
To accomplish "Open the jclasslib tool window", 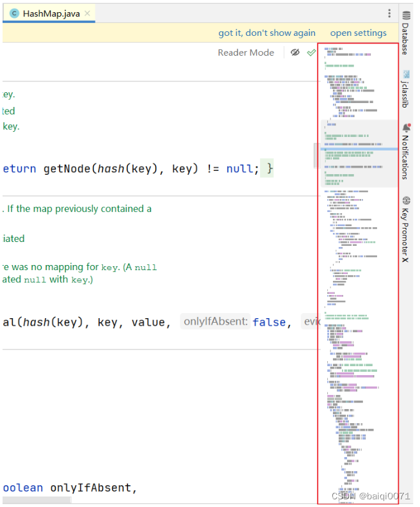I will point(406,88).
